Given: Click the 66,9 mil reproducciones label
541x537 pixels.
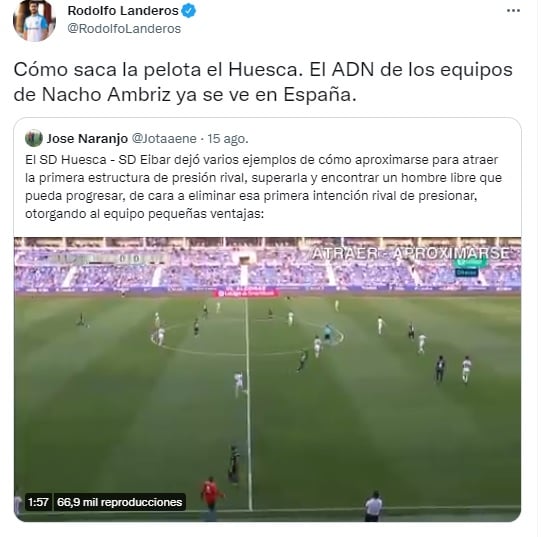Looking at the screenshot, I should [x=119, y=502].
